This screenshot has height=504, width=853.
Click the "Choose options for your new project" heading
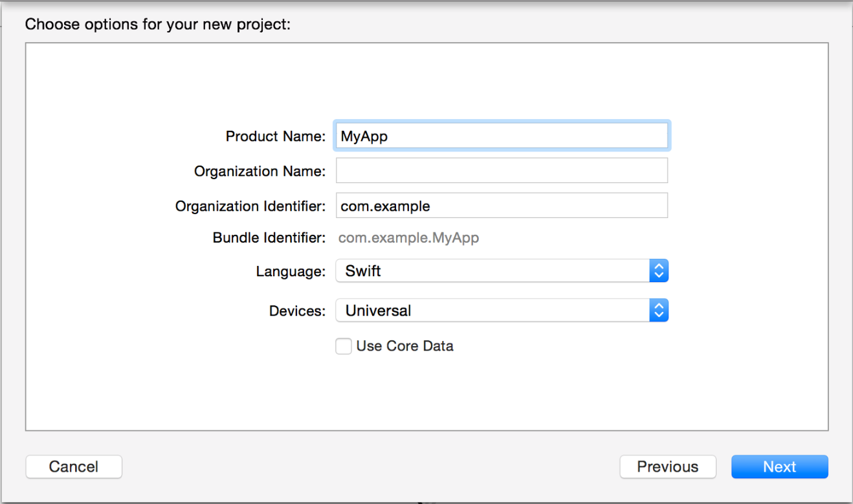click(x=158, y=25)
